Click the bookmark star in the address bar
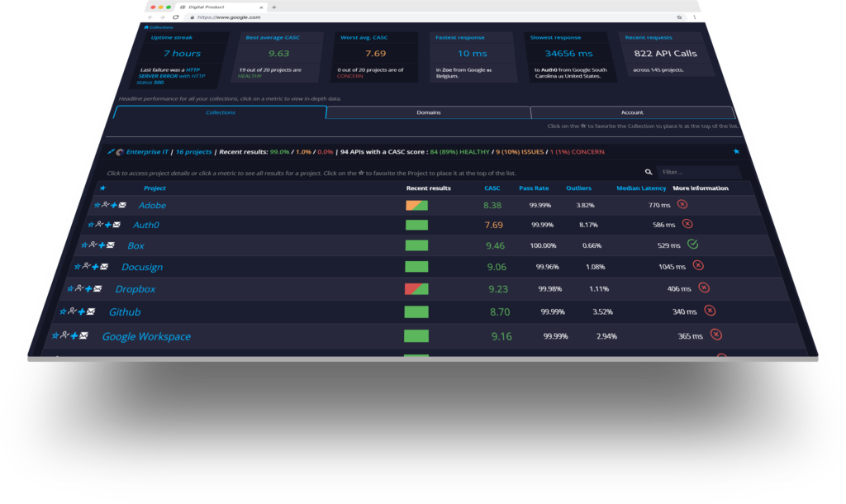This screenshot has height=504, width=846. 679,17
